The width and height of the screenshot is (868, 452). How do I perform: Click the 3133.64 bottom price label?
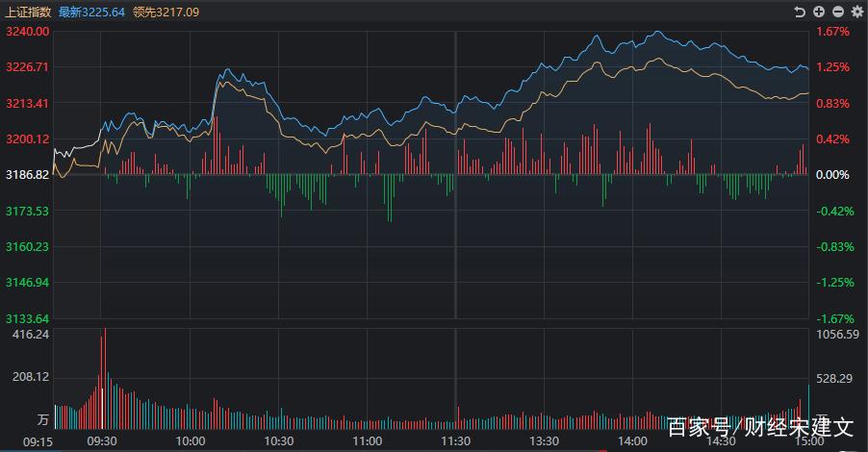[26, 318]
